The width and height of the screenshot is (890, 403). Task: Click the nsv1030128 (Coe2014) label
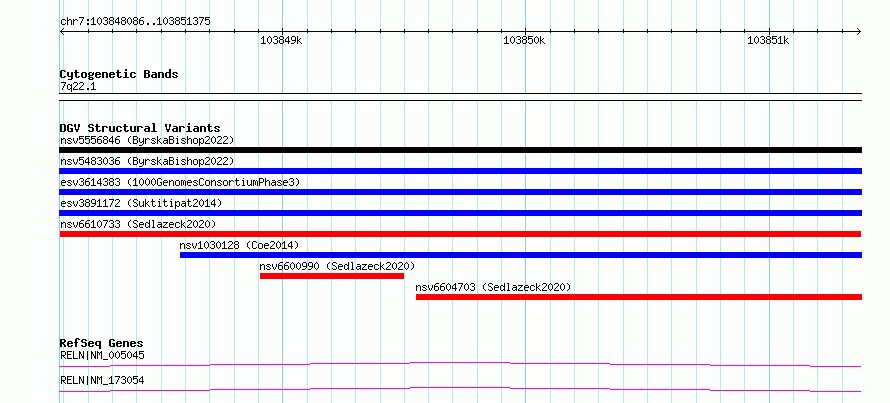239,245
